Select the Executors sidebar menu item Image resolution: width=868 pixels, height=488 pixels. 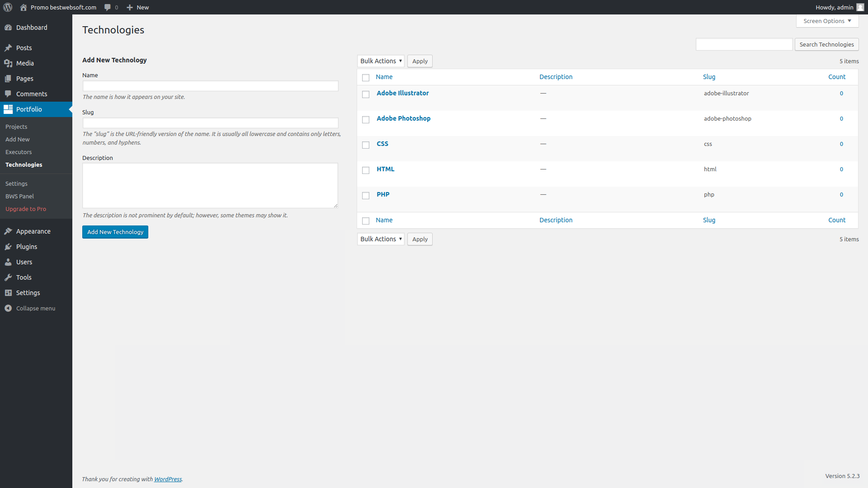[x=19, y=151]
